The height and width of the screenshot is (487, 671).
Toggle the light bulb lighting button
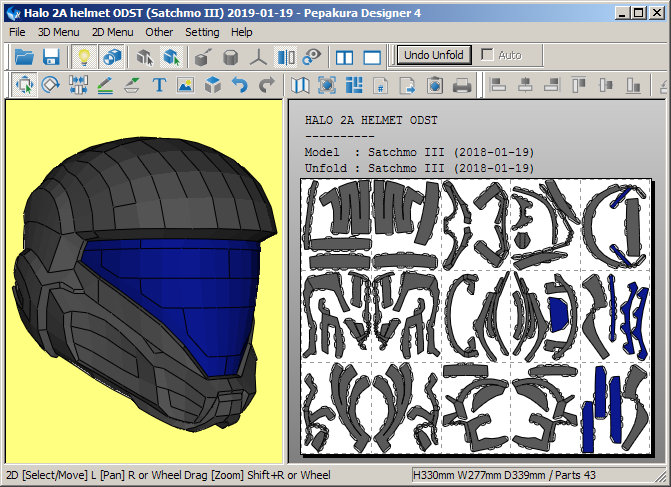pyautogui.click(x=86, y=57)
